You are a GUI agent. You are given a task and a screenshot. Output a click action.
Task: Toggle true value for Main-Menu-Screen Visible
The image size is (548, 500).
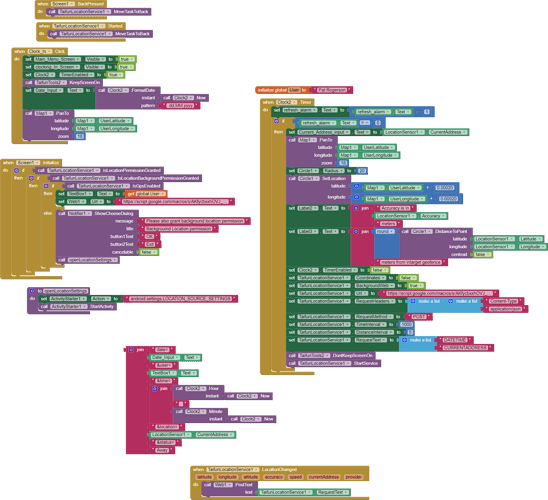127,59
